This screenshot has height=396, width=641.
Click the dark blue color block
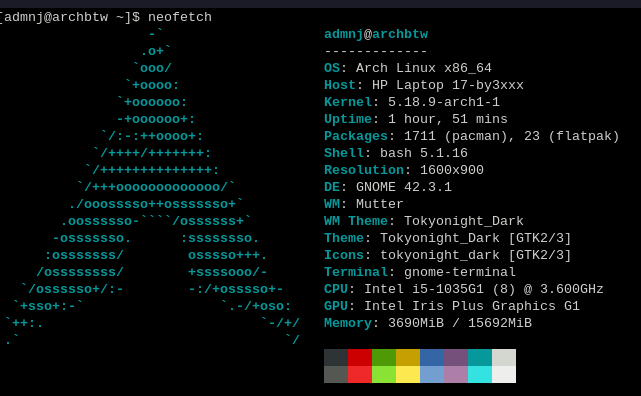coord(432,358)
